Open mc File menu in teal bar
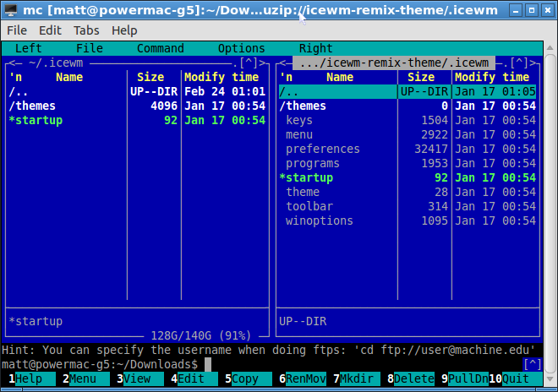This screenshot has width=558, height=392. (x=90, y=48)
